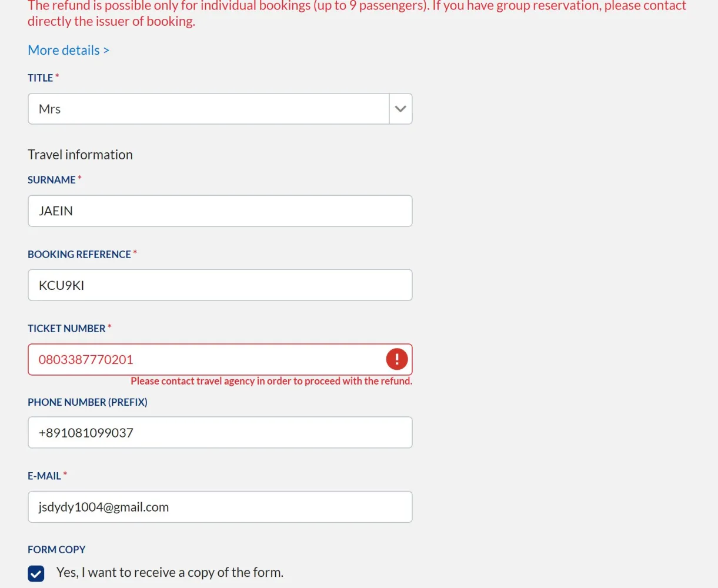Image resolution: width=718 pixels, height=588 pixels.
Task: Click the chevron arrow of the Title dropdown
Action: point(400,109)
